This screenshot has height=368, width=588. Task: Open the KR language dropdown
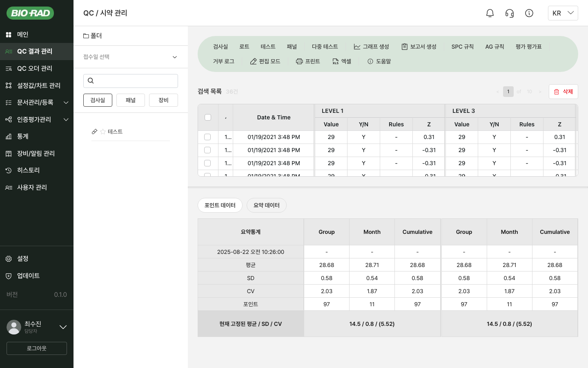pos(563,13)
